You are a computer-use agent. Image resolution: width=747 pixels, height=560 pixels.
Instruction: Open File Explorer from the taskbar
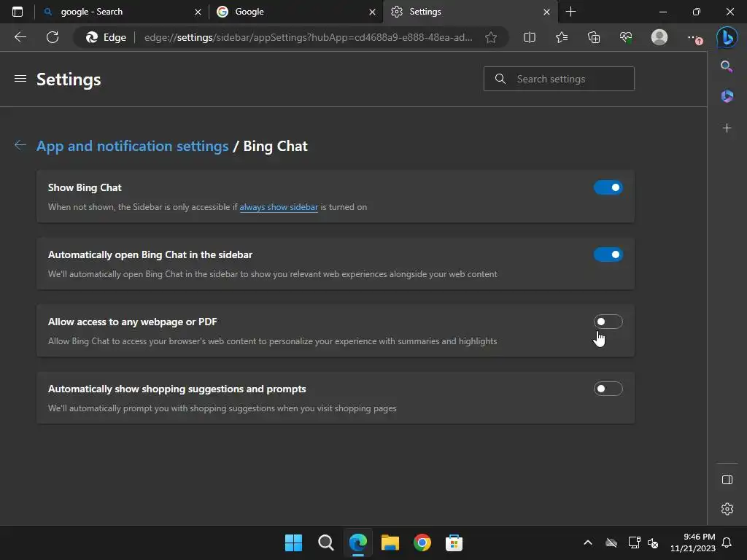point(390,542)
